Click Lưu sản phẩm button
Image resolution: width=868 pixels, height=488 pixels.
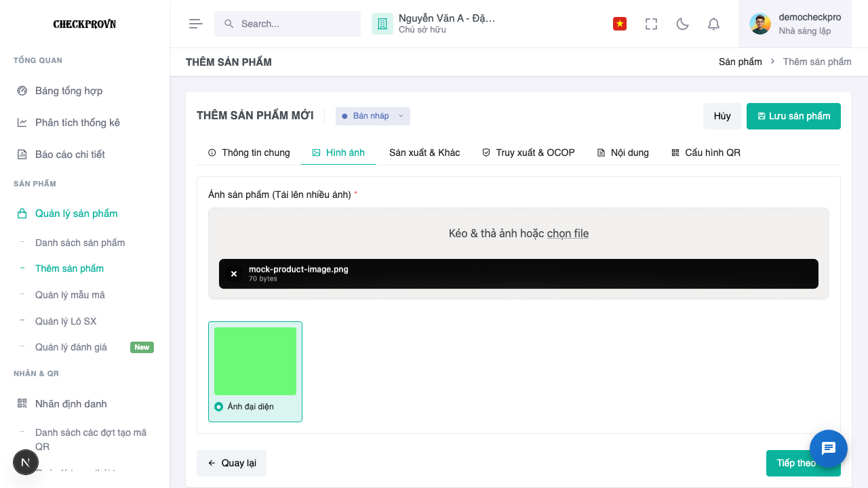coord(793,116)
